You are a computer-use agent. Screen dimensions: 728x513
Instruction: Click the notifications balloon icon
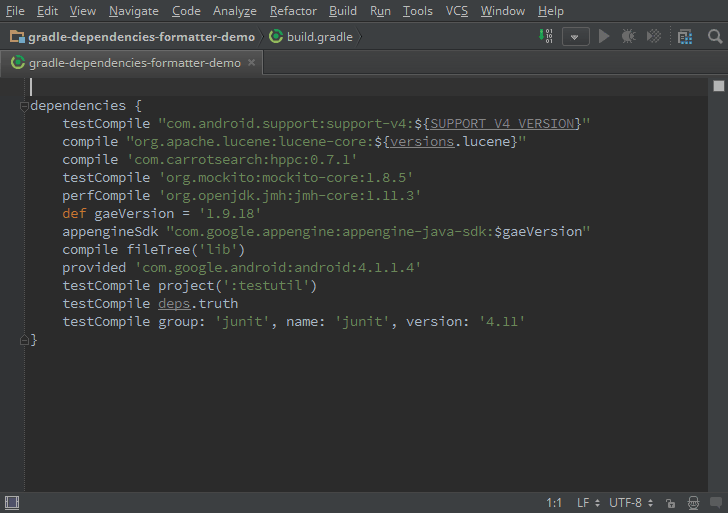716,502
